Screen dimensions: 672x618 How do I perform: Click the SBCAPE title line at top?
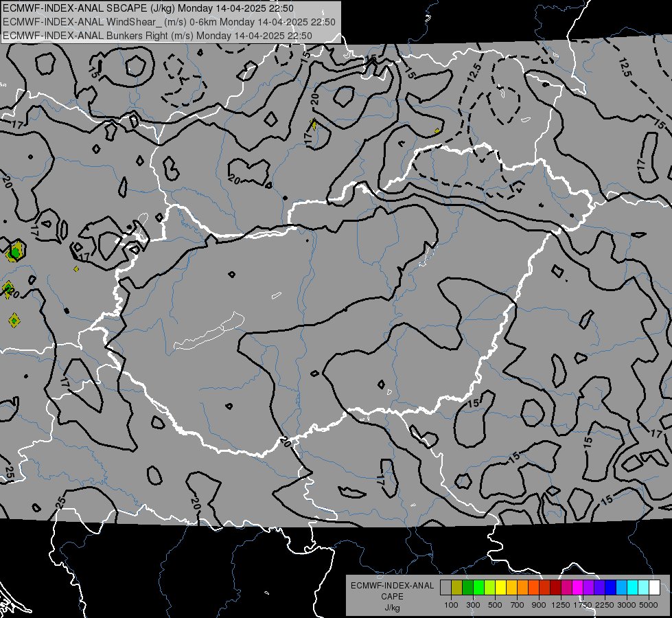[x=148, y=8]
